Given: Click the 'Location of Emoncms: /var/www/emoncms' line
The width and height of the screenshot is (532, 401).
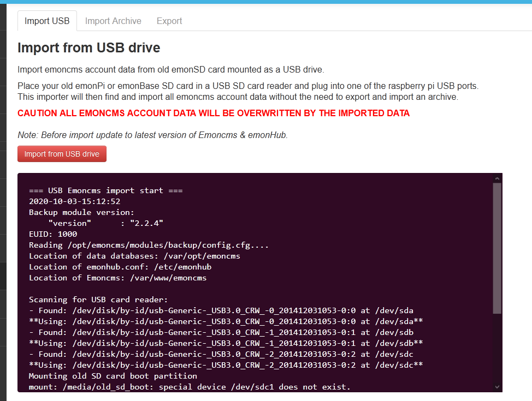Looking at the screenshot, I should pos(118,278).
